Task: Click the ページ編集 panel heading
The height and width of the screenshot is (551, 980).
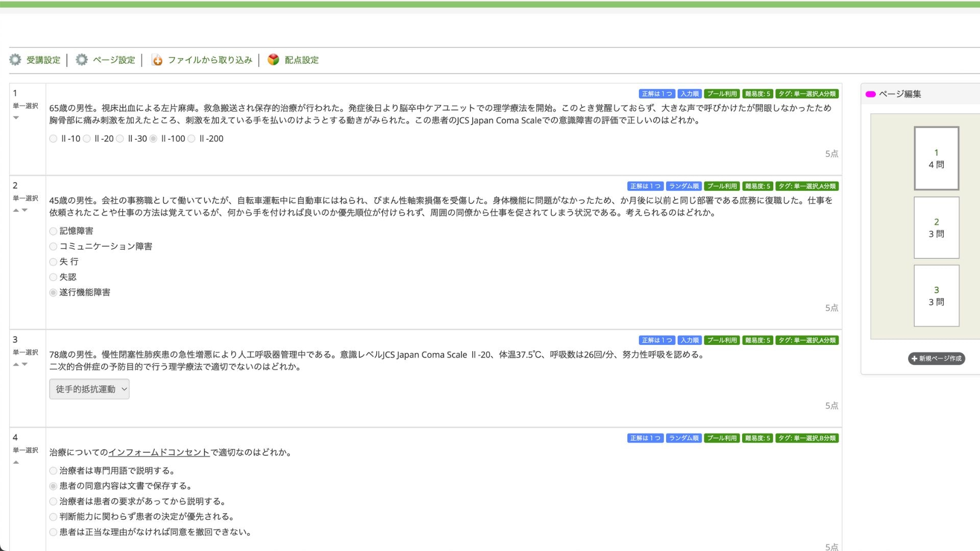Action: coord(900,94)
